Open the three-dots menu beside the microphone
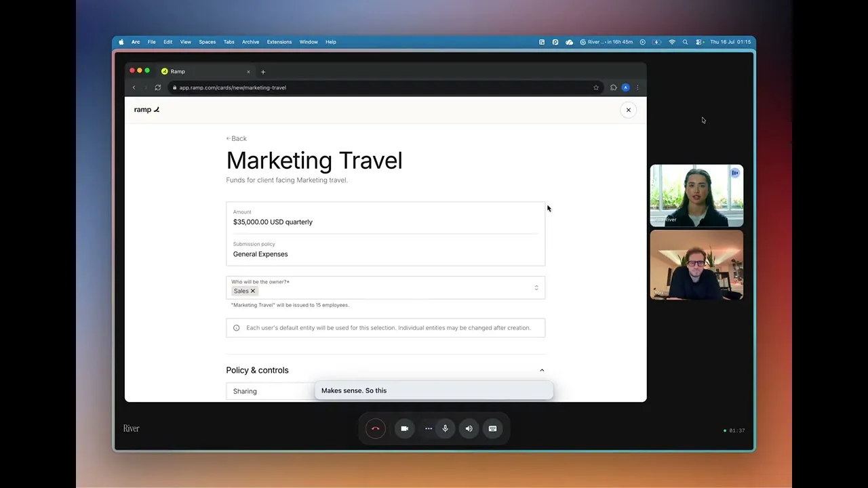868x488 pixels. 429,428
